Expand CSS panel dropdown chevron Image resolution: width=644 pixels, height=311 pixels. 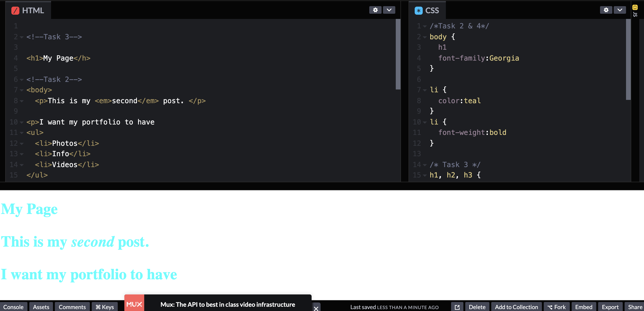tap(619, 10)
